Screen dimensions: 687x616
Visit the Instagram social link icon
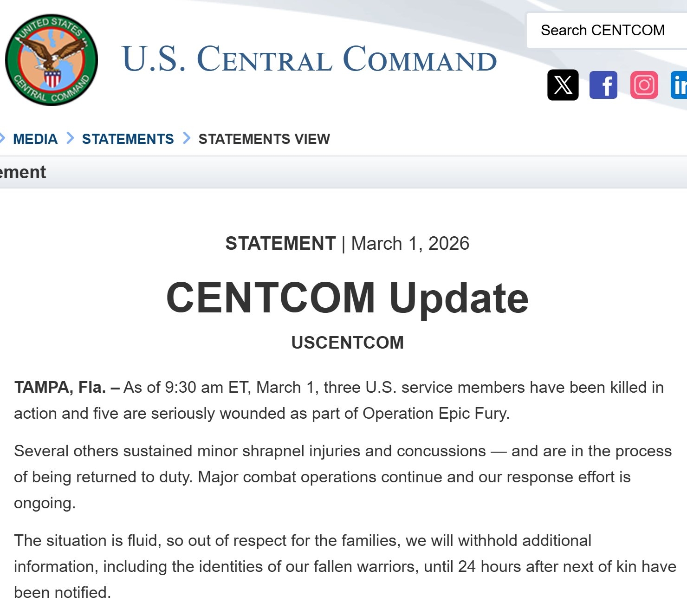[644, 85]
